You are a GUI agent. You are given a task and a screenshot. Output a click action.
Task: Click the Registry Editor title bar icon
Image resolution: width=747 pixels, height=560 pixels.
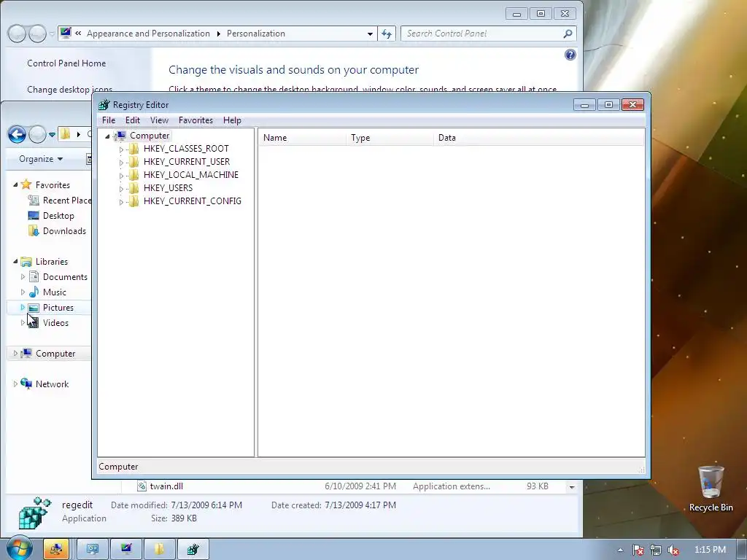[104, 105]
